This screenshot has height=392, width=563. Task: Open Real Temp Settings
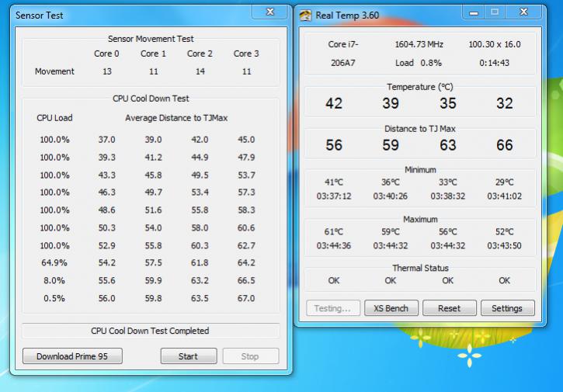click(x=507, y=308)
